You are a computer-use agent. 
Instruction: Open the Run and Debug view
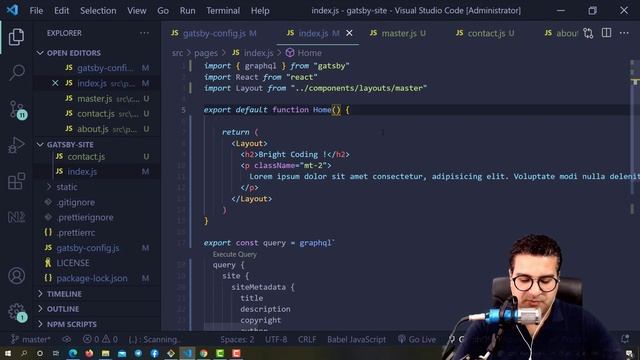(x=16, y=145)
